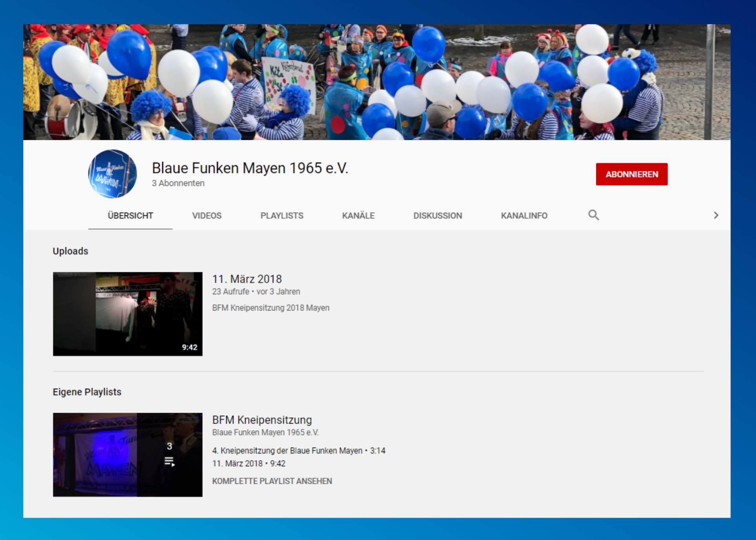Viewport: 756px width, 540px height.
Task: Show the KANALINFO tab
Action: tap(524, 215)
